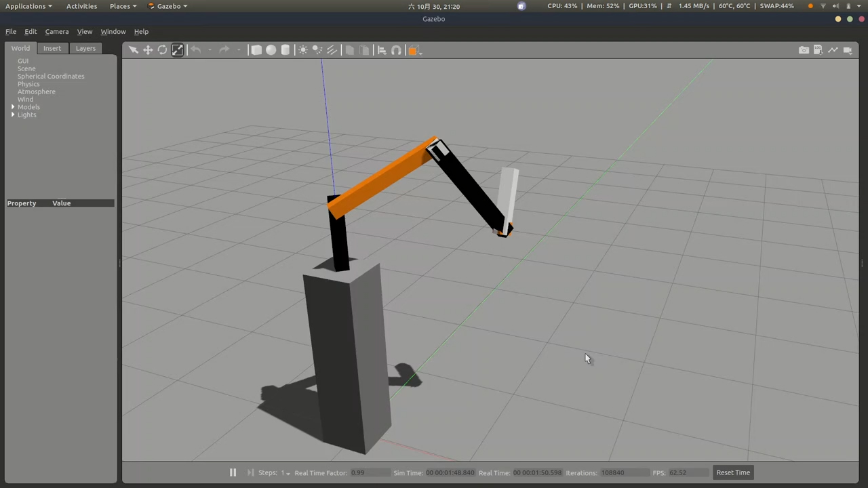Open the View menu
This screenshot has width=868, height=488.
(85, 31)
